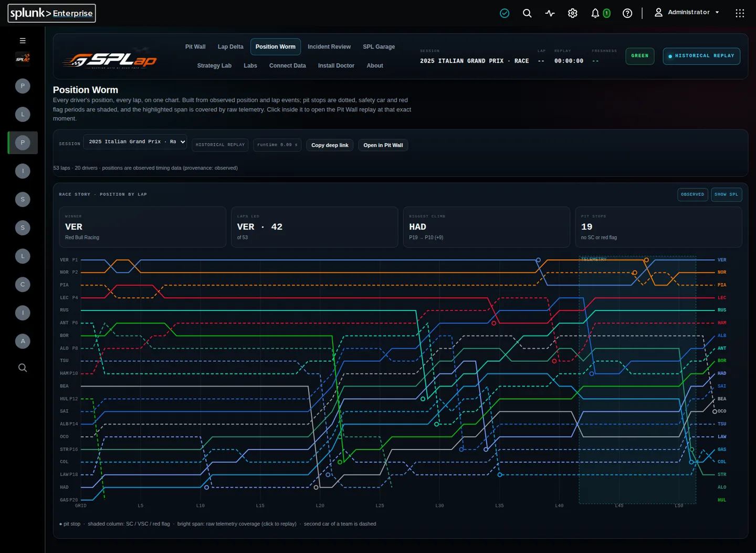Click the orange pit stop marker on P1 line
Image resolution: width=756 pixels, height=553 pixels.
[x=646, y=260]
